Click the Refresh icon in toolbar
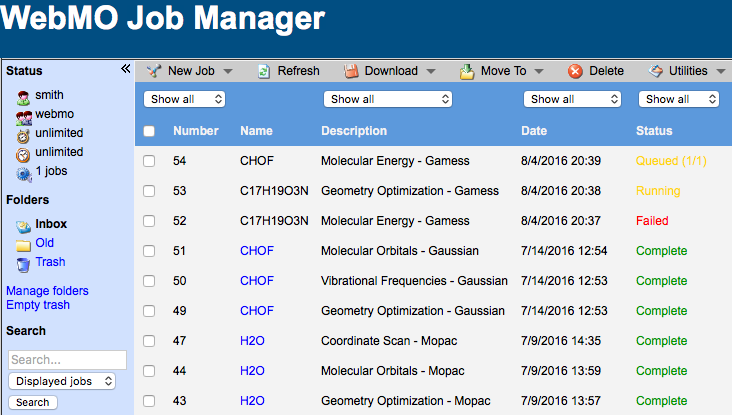Image resolution: width=732 pixels, height=415 pixels. [x=264, y=71]
